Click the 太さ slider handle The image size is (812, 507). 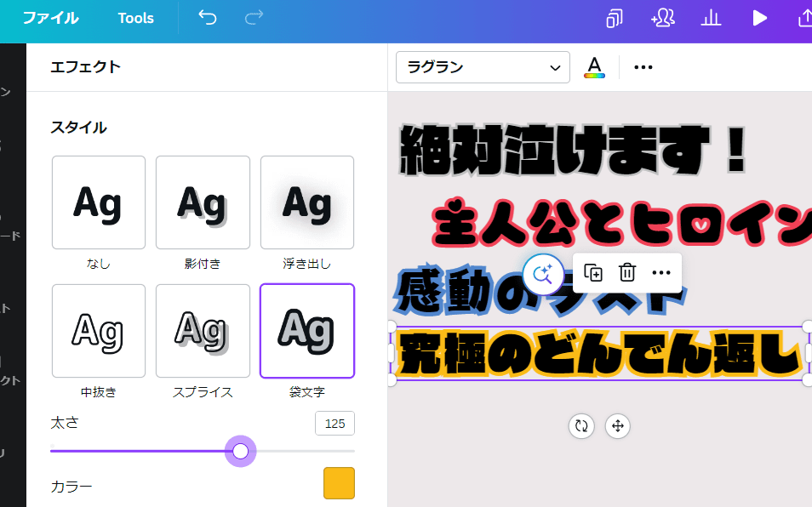[x=240, y=451]
